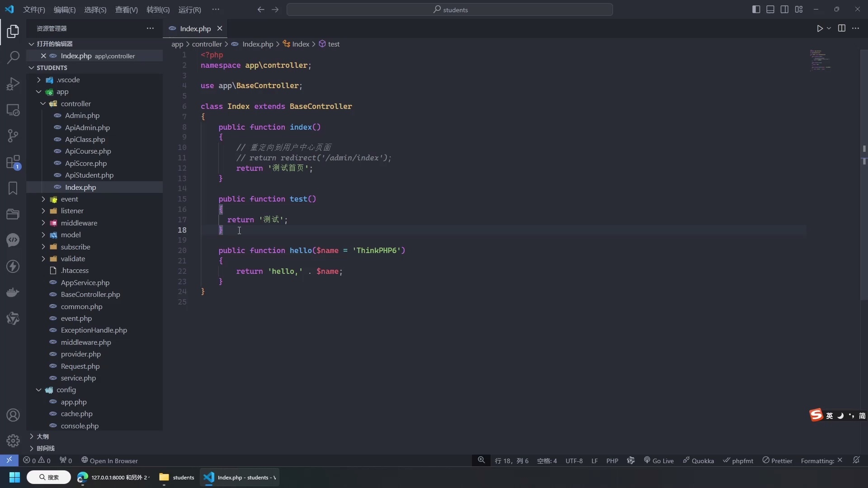Viewport: 868px width, 488px height.
Task: Toggle the bottom panel visibility
Action: tap(770, 9)
